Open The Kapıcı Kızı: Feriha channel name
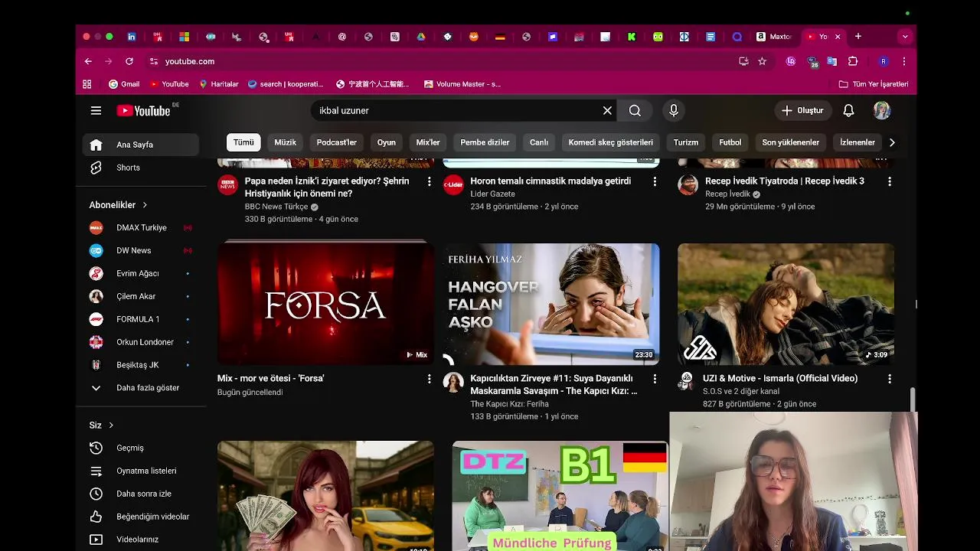Viewport: 980px width, 551px height. pyautogui.click(x=509, y=404)
